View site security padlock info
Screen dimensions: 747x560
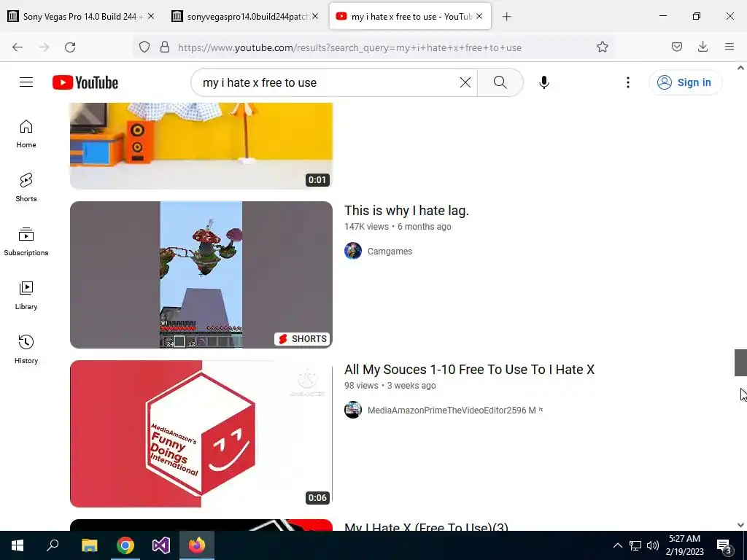pos(165,47)
